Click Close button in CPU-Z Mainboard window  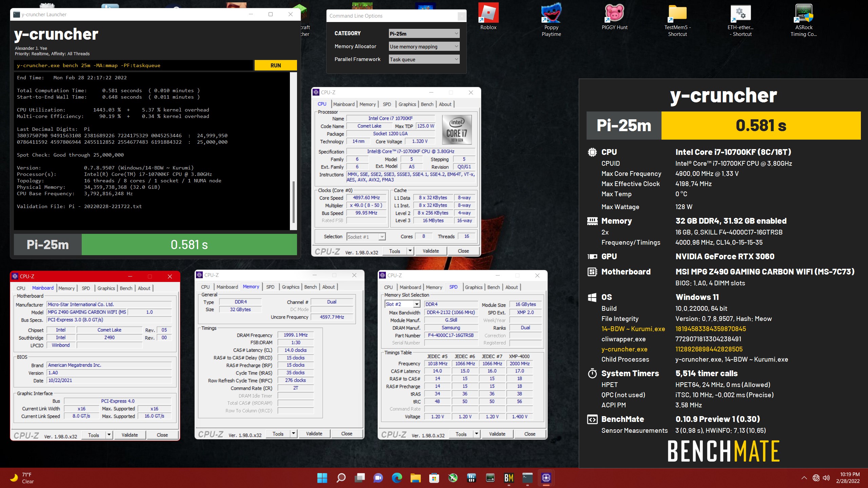(162, 435)
